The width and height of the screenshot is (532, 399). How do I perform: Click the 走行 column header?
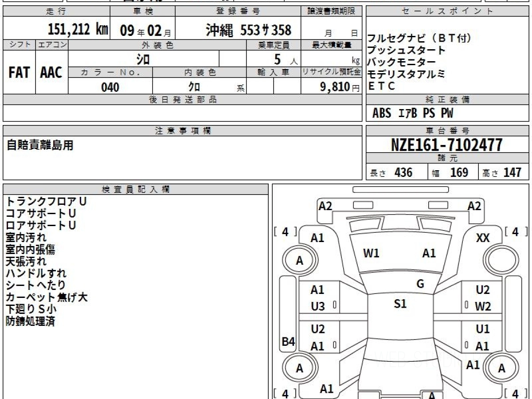(x=56, y=11)
